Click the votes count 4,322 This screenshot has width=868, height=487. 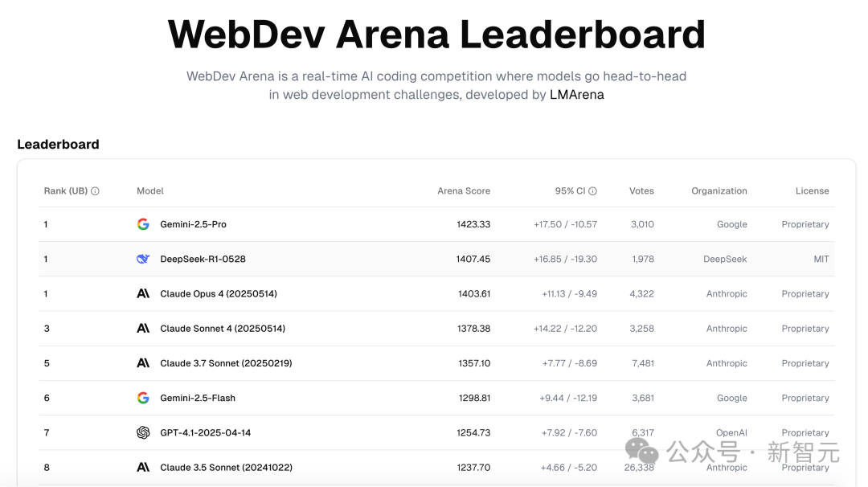click(x=641, y=294)
